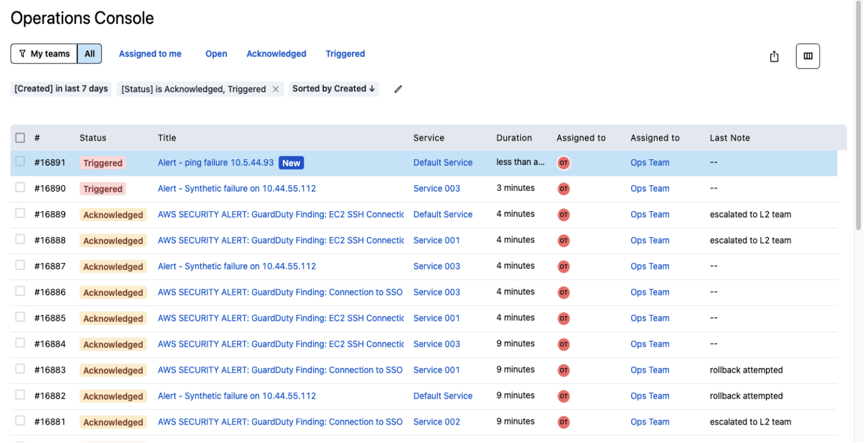Click the New badge on #16891
868x443 pixels.
(x=291, y=163)
